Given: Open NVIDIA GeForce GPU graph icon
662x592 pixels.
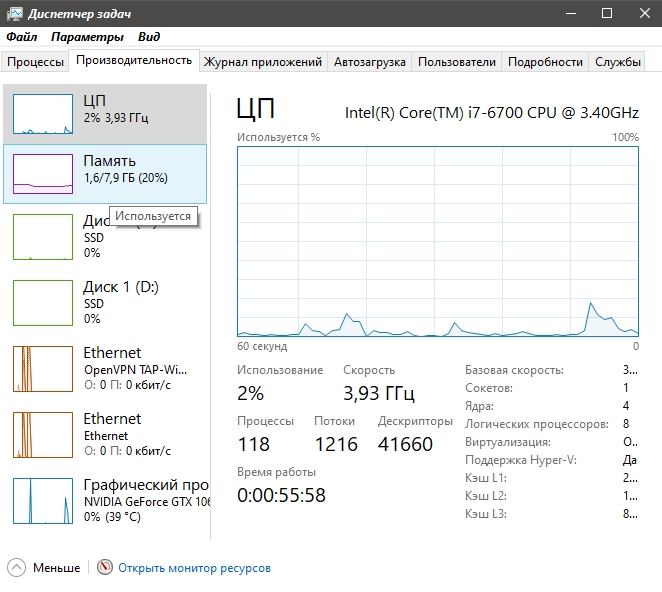Looking at the screenshot, I should pyautogui.click(x=42, y=500).
